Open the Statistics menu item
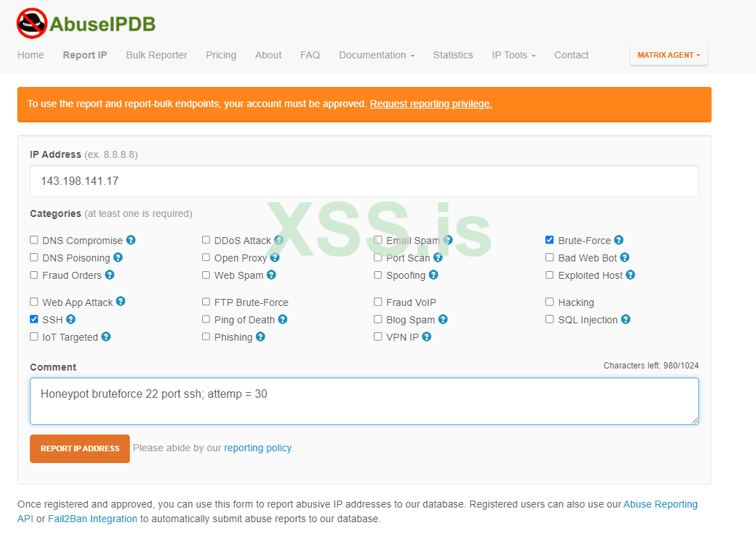756x559 pixels. pos(453,55)
